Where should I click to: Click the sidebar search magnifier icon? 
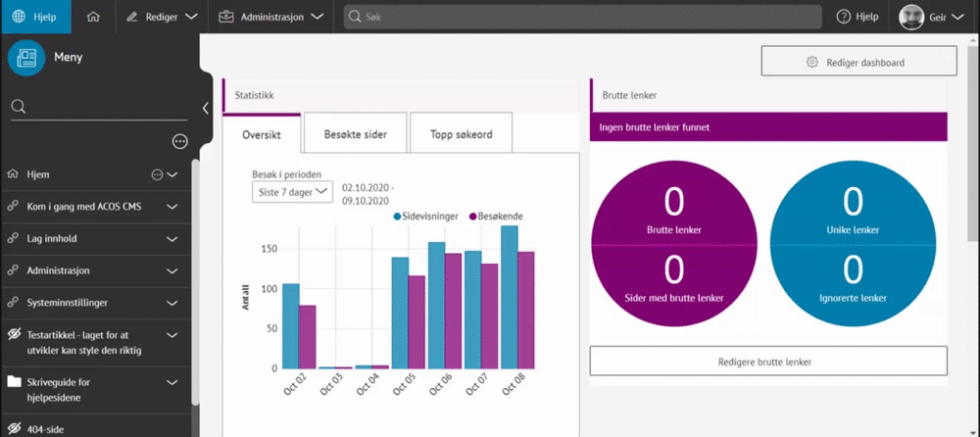point(18,107)
